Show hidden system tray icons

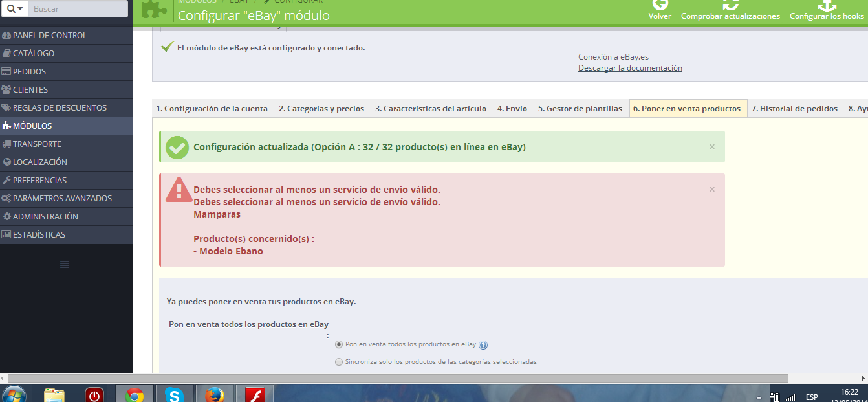(x=760, y=397)
